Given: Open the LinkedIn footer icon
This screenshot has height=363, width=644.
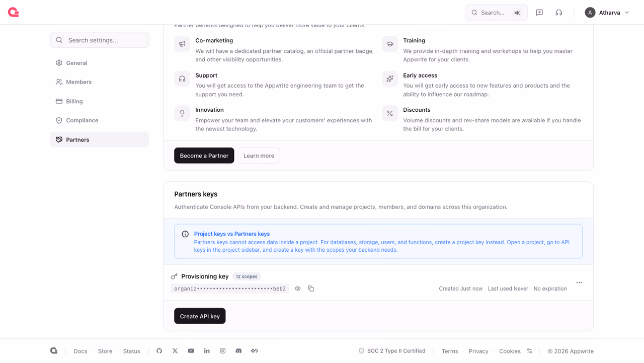Looking at the screenshot, I should click(207, 351).
